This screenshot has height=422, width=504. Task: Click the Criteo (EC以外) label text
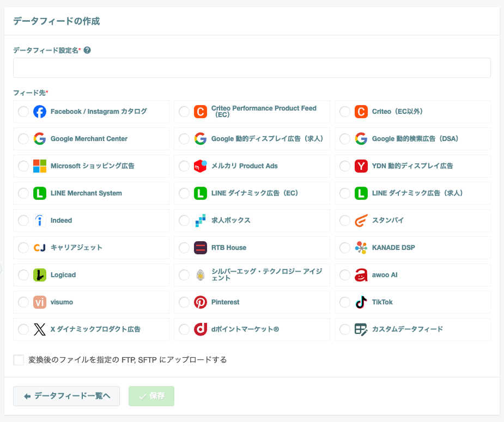coord(397,112)
